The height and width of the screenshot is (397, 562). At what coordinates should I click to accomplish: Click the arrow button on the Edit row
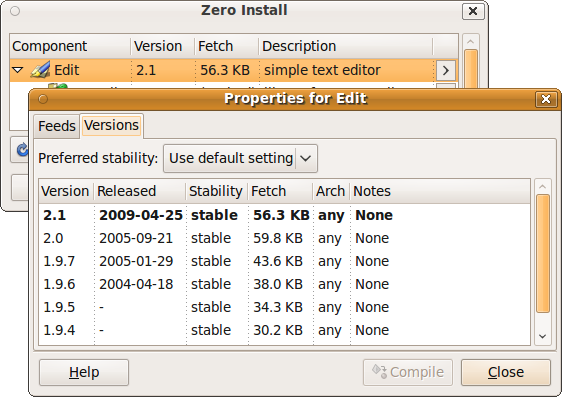coord(446,70)
